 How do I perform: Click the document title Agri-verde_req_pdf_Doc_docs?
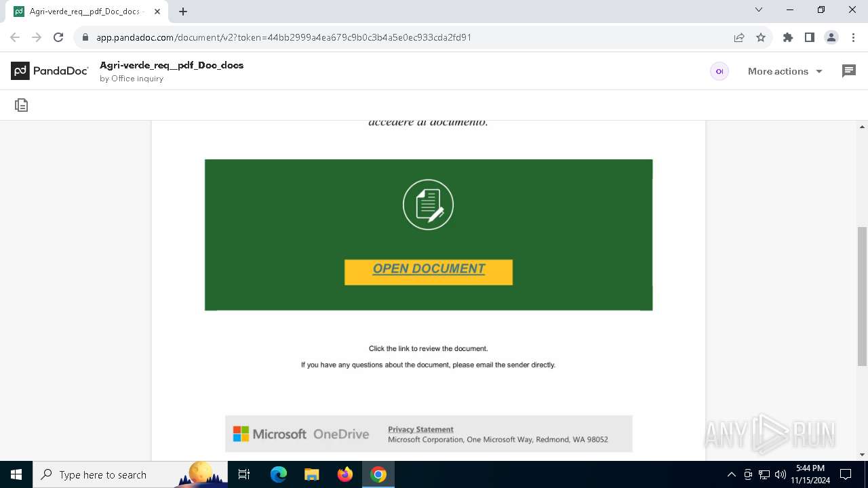coord(172,65)
